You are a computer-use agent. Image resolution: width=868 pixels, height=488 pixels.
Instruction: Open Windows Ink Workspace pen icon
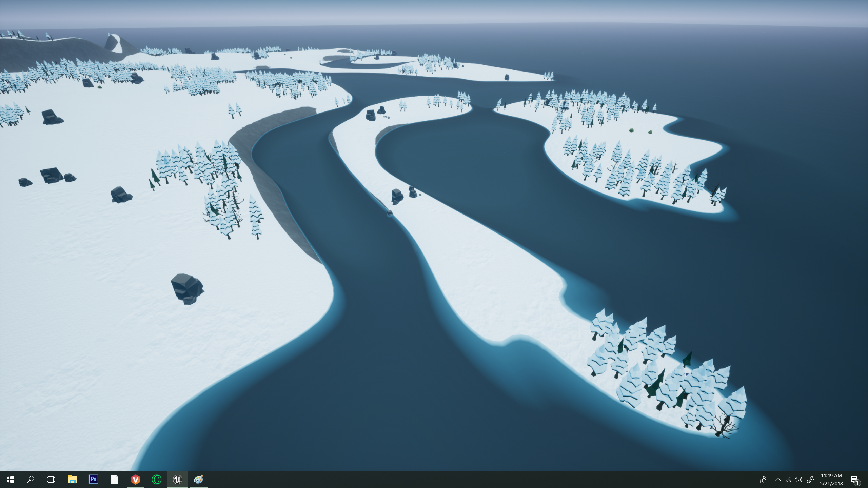point(810,480)
